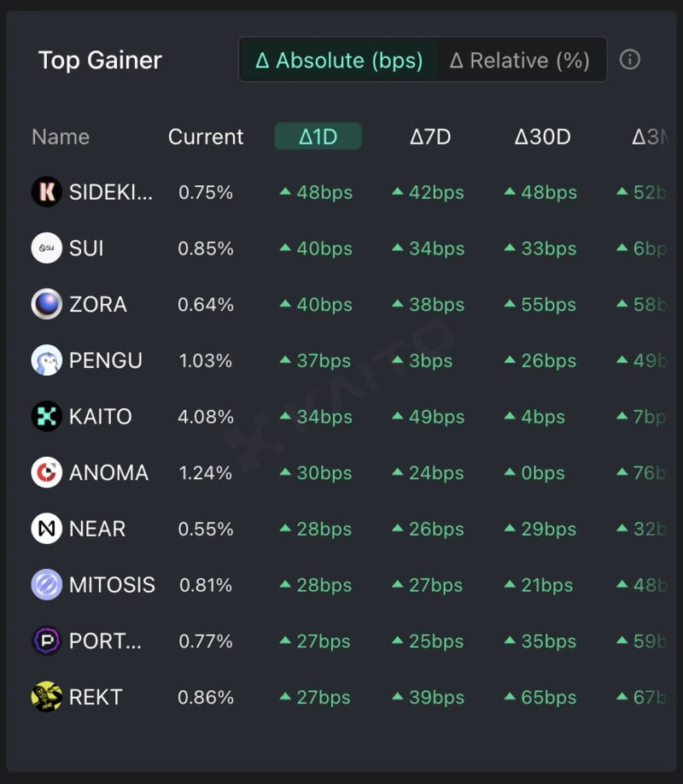Sort by the Δ7D column
Image resolution: width=683 pixels, height=784 pixels.
(430, 137)
